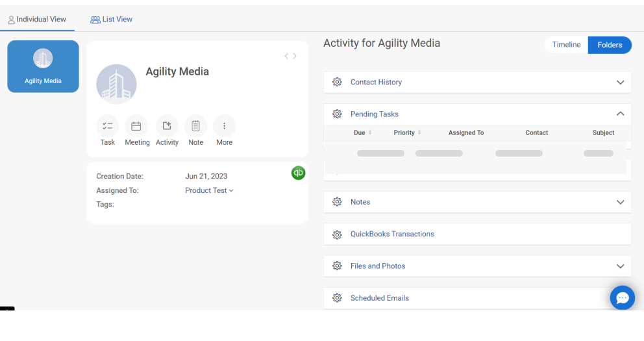Click the Meeting calendar icon
Image resolution: width=644 pixels, height=341 pixels.
pos(136,126)
